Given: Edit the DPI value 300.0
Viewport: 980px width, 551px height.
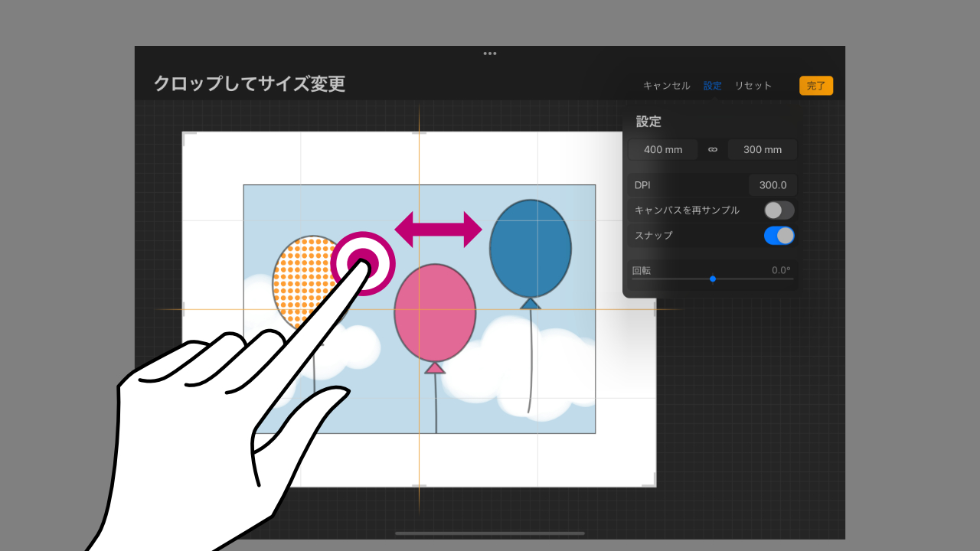Looking at the screenshot, I should (773, 184).
